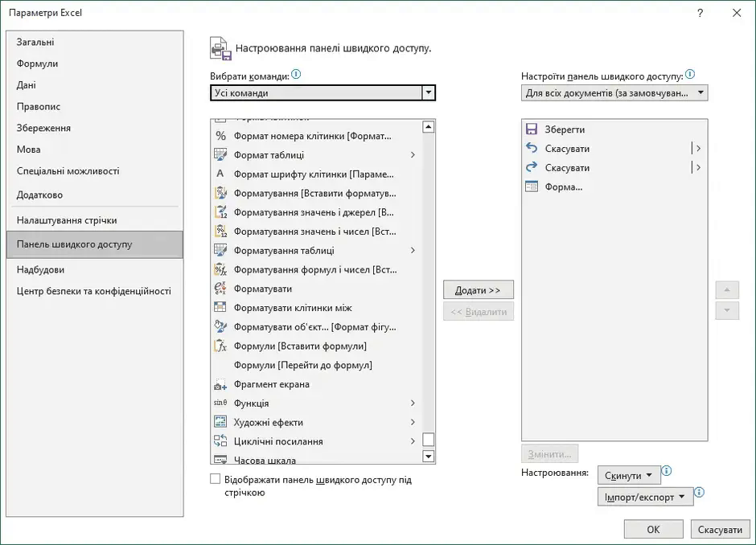This screenshot has height=545, width=756.
Task: Open the Формули settings category
Action: tap(95, 64)
